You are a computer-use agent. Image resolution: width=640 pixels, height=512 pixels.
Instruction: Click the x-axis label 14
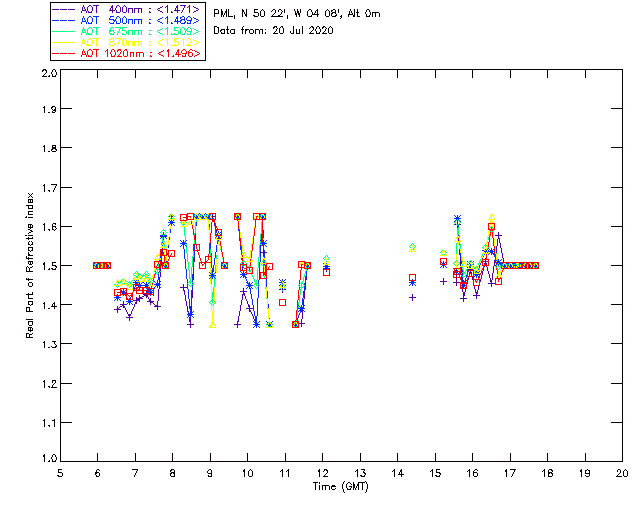click(x=398, y=473)
